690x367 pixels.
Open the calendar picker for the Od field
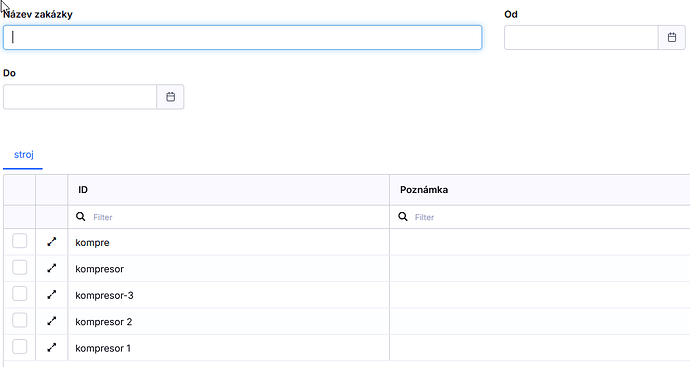click(672, 37)
